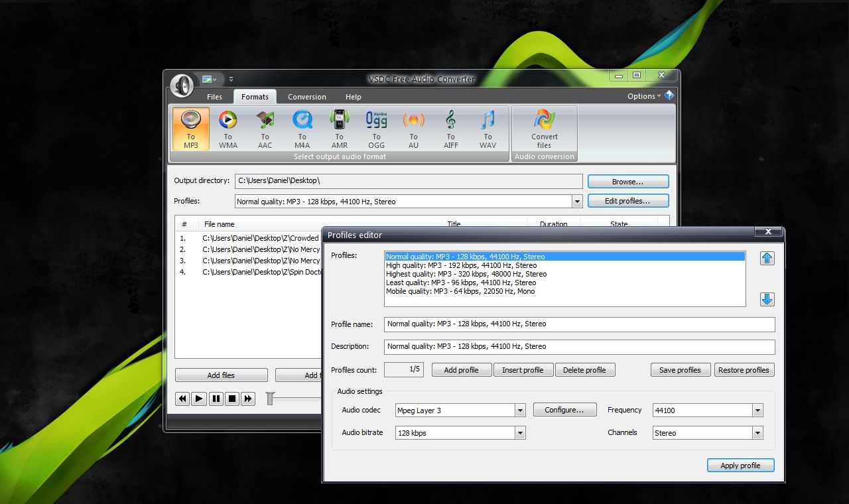This screenshot has height=504, width=849.
Task: Select the To OGG format icon
Action: [x=376, y=129]
